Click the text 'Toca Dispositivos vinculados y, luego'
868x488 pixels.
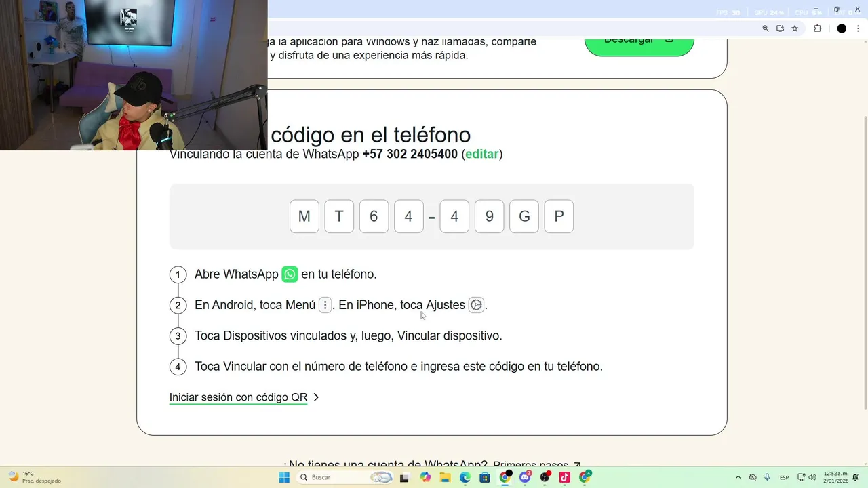tap(294, 335)
